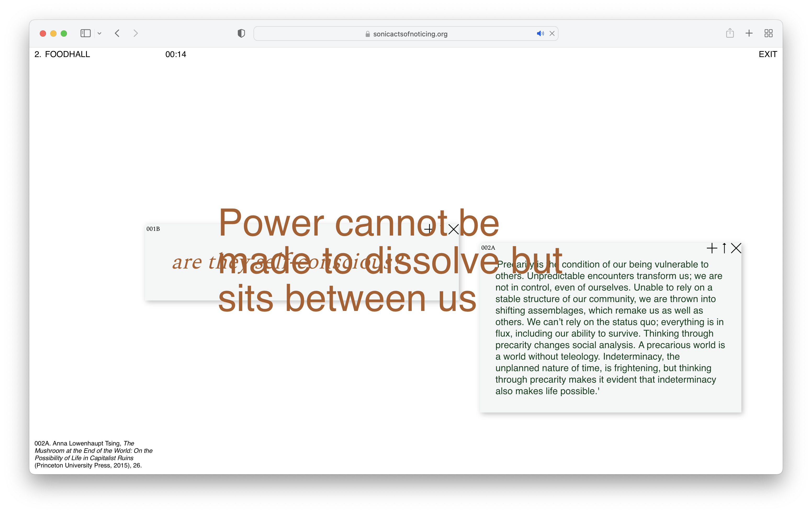Close the 002A text card
The image size is (812, 513).
[736, 249]
